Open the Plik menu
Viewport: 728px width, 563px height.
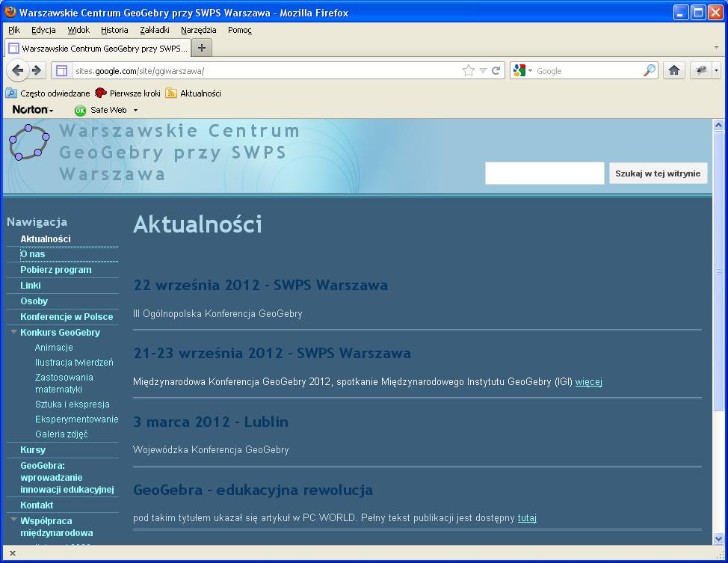click(x=14, y=30)
